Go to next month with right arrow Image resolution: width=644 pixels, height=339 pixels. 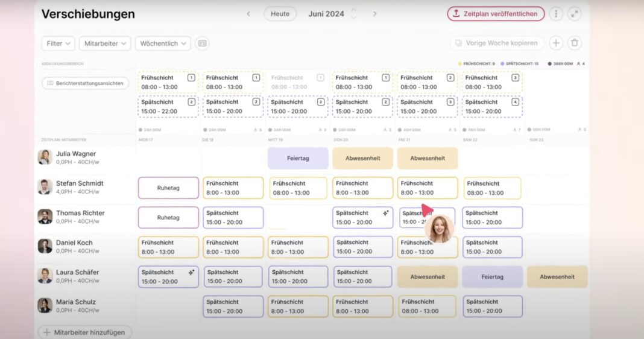pos(374,14)
